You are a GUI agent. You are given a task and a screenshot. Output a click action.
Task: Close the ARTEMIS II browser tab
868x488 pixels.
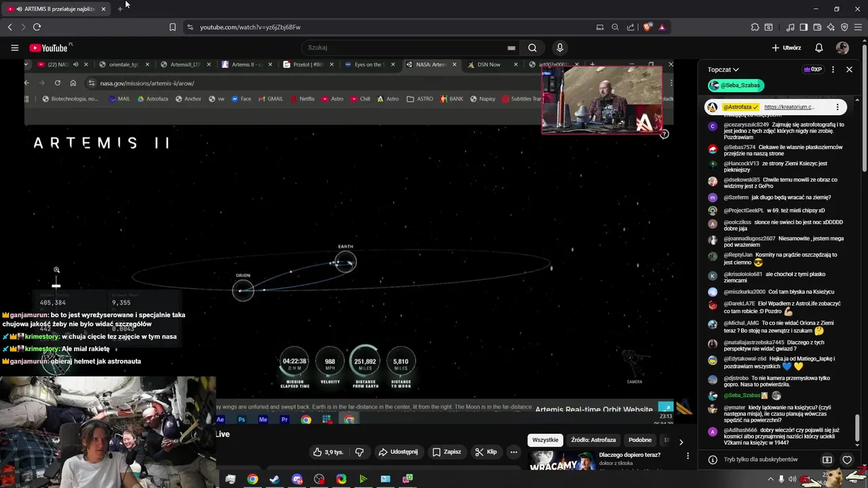pos(103,9)
